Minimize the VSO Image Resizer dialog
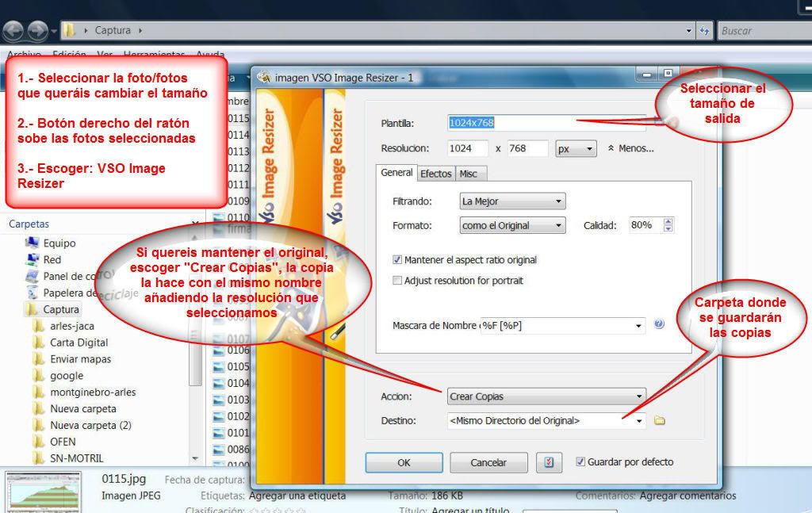The height and width of the screenshot is (513, 812). click(x=647, y=75)
